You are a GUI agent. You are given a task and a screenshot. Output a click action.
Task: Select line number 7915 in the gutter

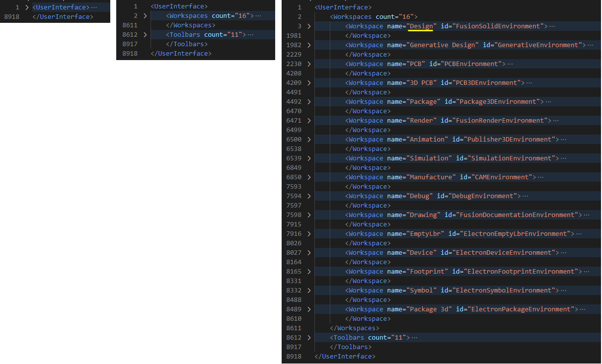[x=294, y=224]
